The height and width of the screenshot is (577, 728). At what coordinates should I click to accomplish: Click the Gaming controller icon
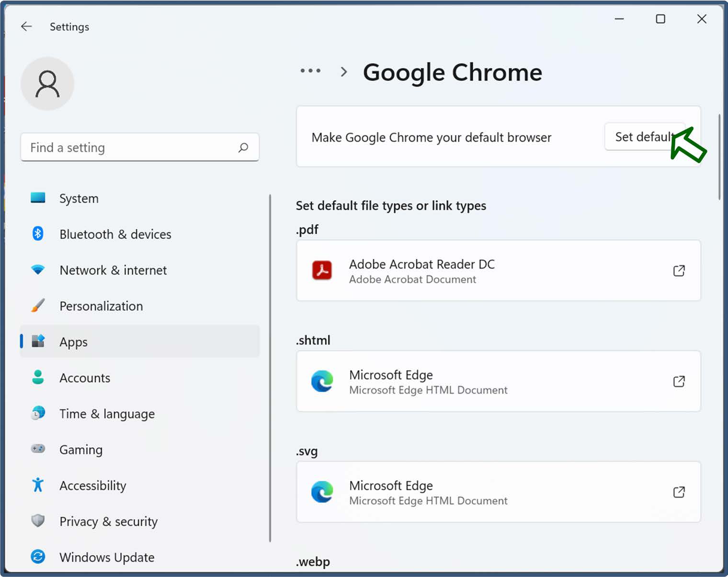(x=38, y=449)
